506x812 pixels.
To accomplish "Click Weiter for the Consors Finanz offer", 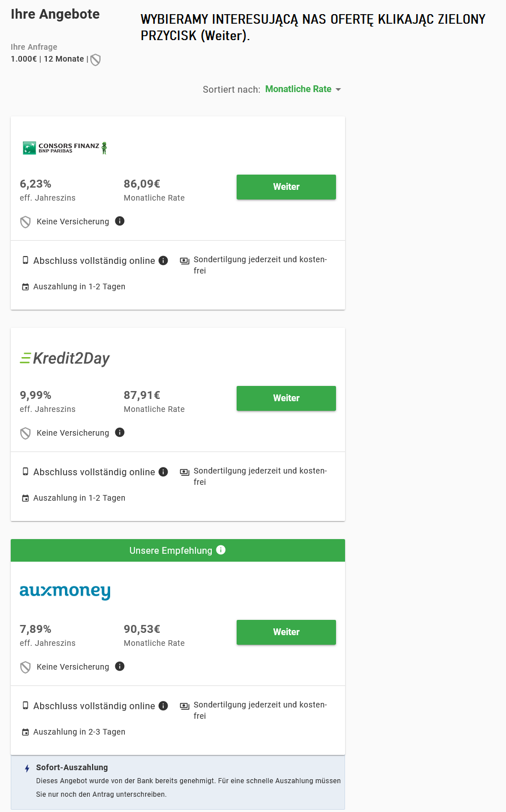I will pos(286,187).
